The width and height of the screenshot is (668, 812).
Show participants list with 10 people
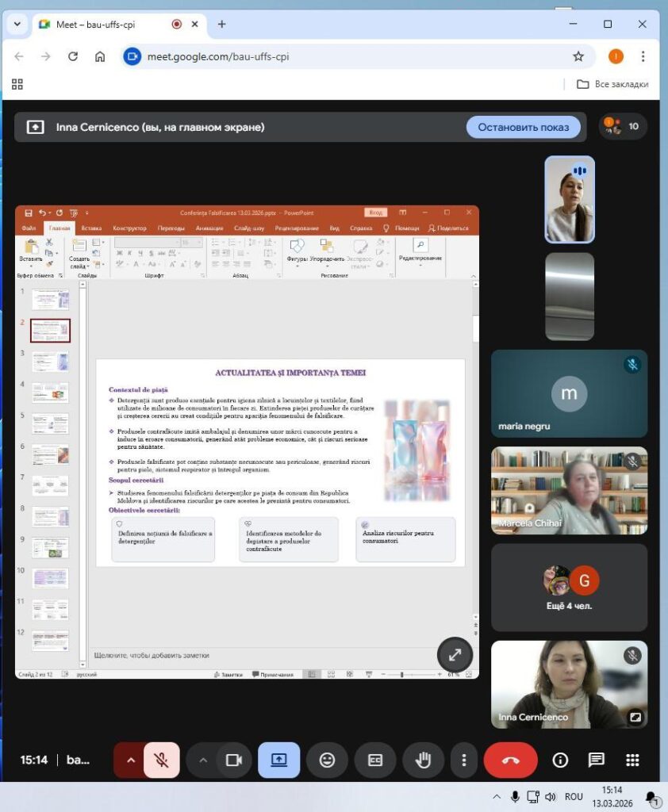pos(623,126)
